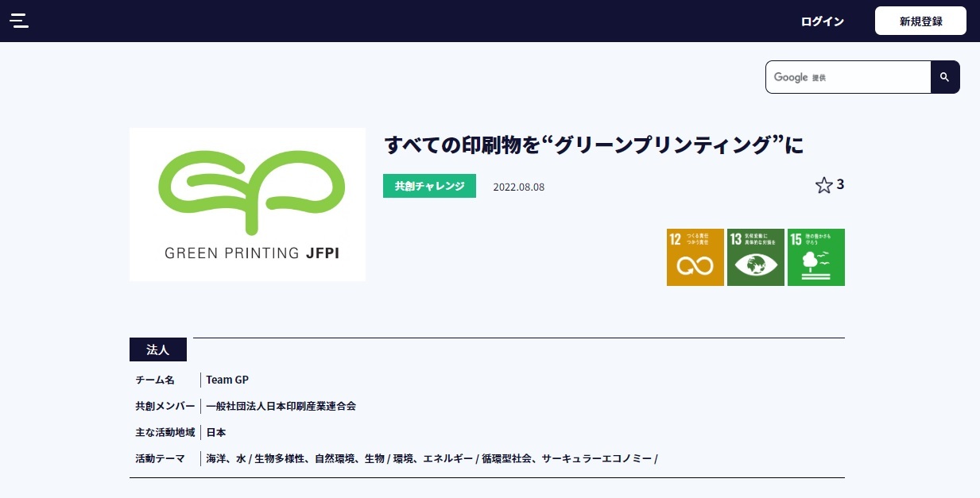Open SDG goal 13 climate action icon
This screenshot has height=498, width=980.
click(756, 257)
